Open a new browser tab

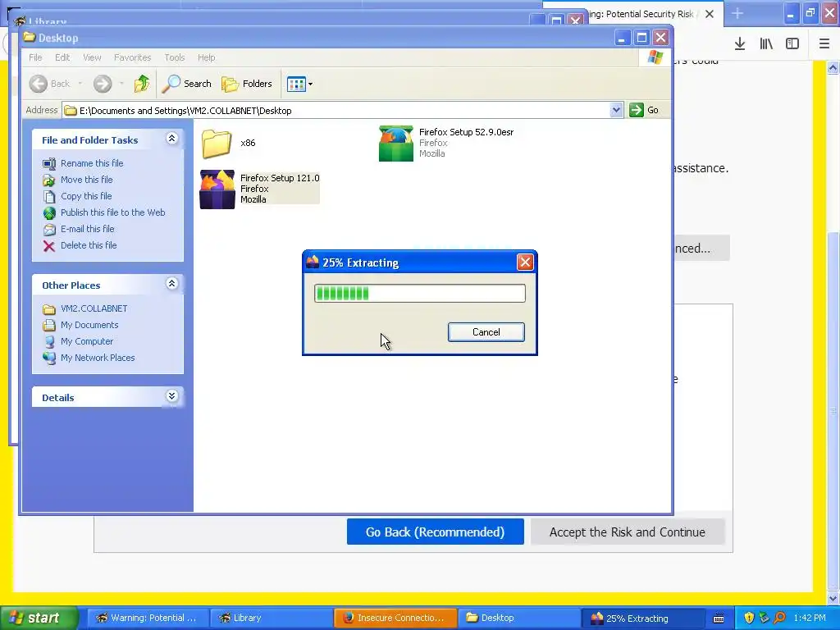pos(737,13)
